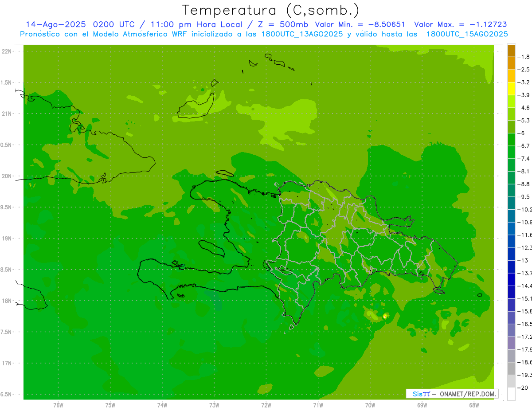The width and height of the screenshot is (532, 411).
Task: Click the "74W" longitude label
Action: tap(162, 405)
